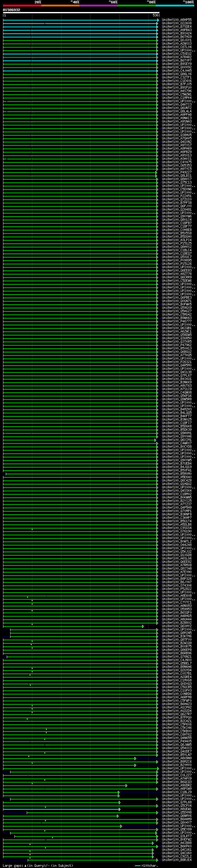Select the UniRef100_B7SDE4 label
The height and width of the screenshot is (868, 197).
point(176,26)
